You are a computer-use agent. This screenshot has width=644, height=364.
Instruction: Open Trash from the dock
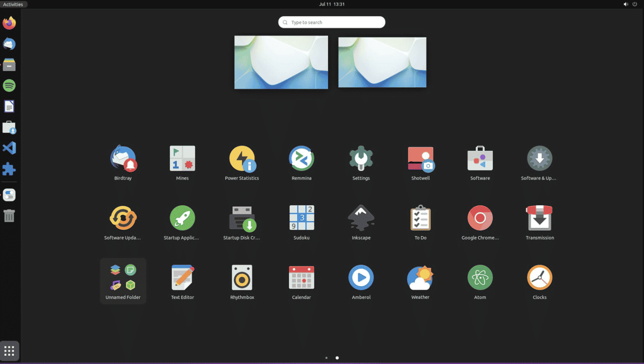(x=9, y=216)
